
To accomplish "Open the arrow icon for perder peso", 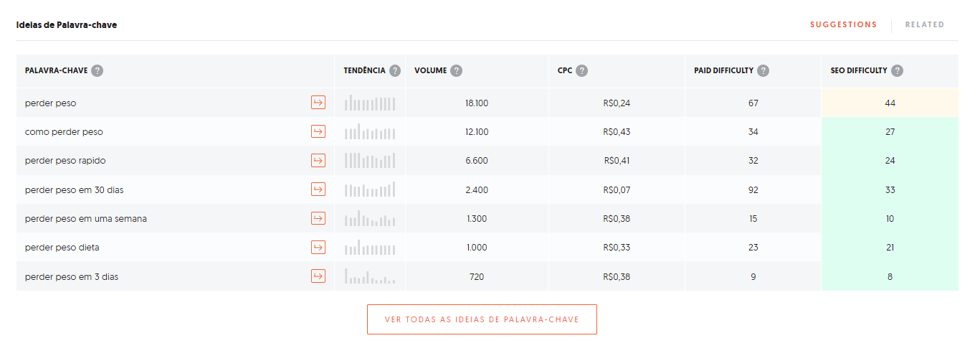I will point(318,103).
